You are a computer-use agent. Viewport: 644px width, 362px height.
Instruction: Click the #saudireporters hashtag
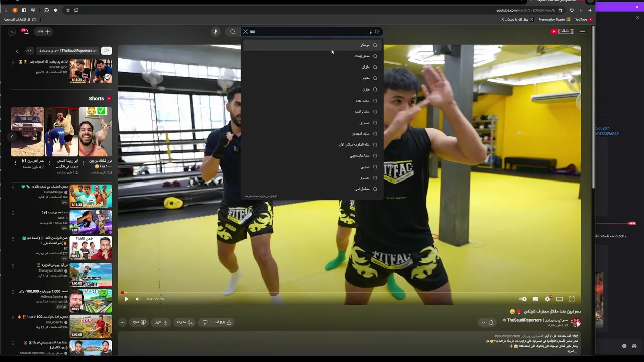[507, 336]
